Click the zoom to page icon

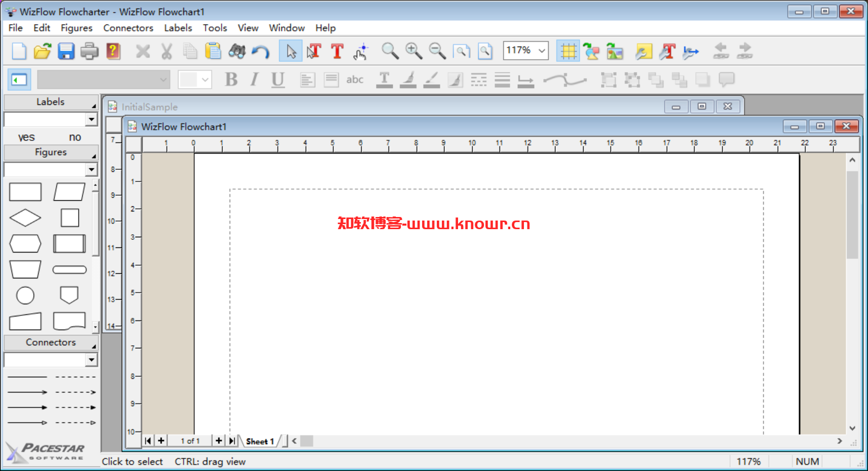tap(485, 51)
